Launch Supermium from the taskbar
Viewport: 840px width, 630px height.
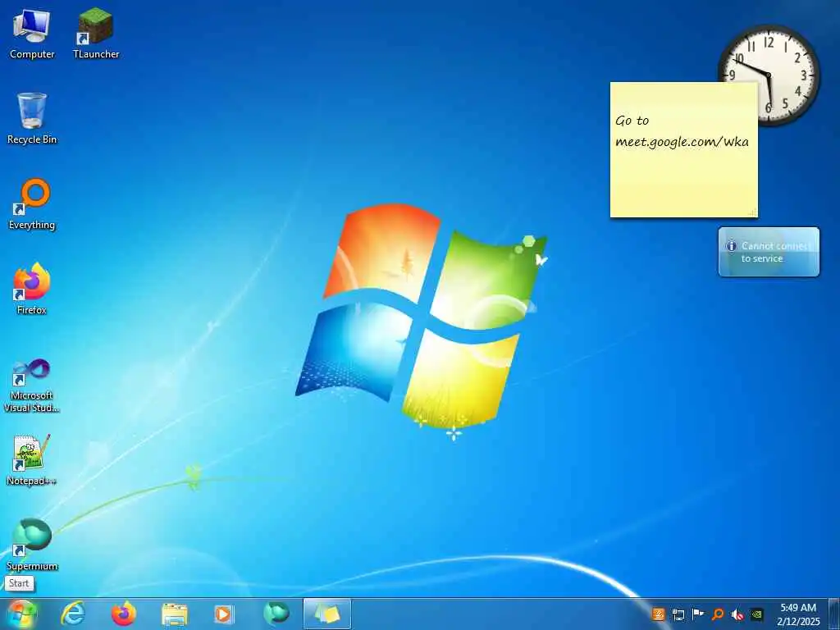click(276, 614)
